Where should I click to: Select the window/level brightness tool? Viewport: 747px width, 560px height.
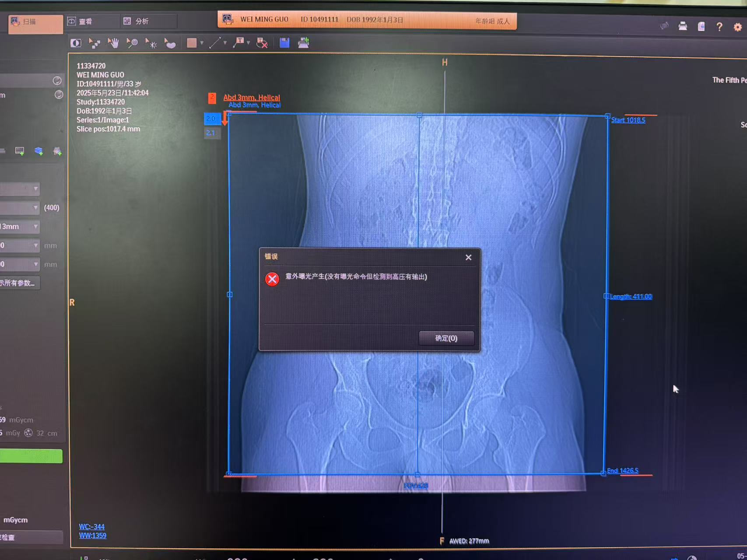coord(151,43)
